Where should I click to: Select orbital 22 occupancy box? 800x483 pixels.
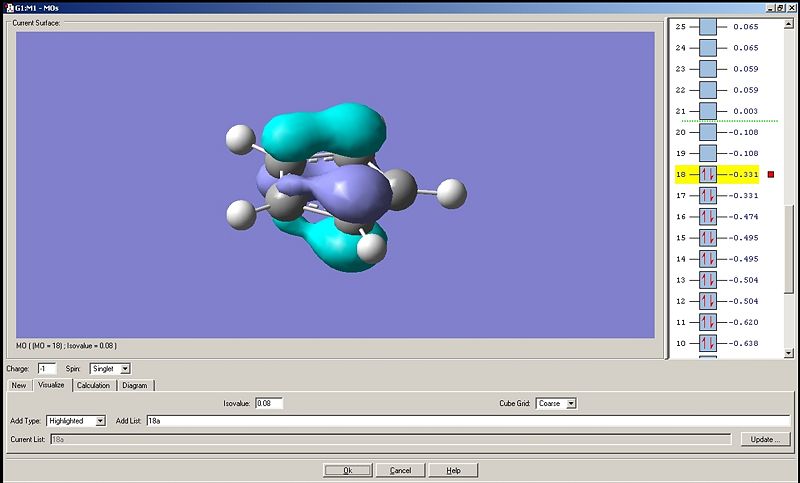point(708,90)
